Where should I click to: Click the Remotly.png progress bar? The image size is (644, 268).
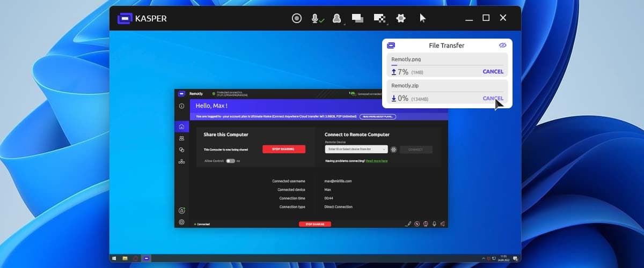447,65
